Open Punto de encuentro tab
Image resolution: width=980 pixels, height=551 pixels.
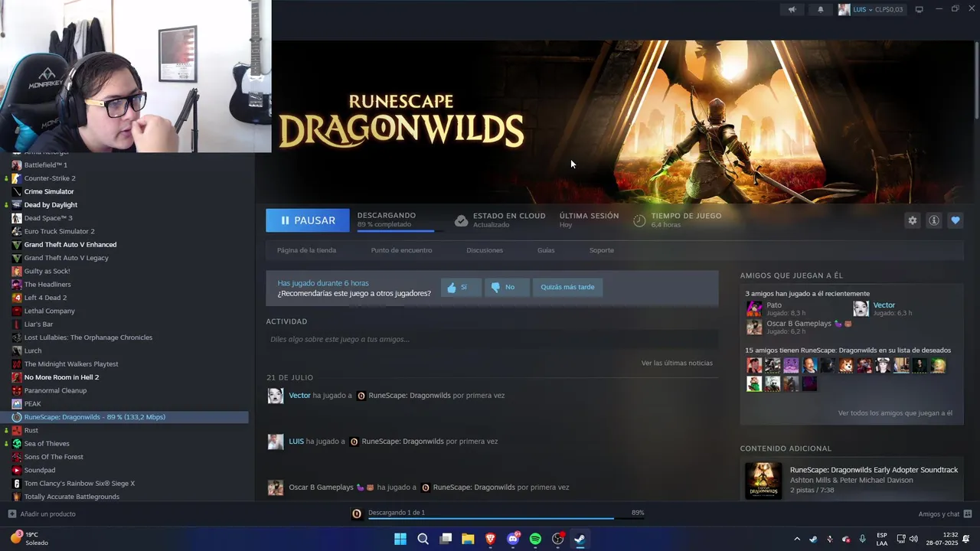click(401, 250)
